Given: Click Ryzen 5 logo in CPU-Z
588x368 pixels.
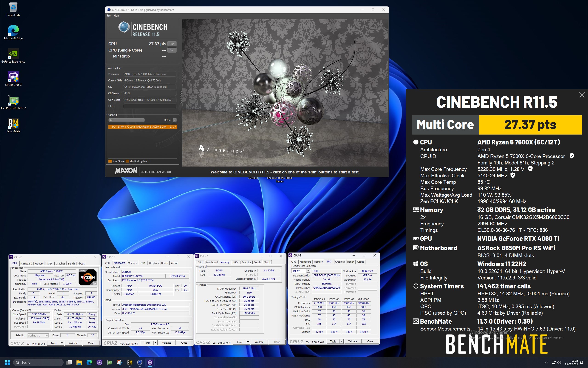Looking at the screenshot, I should pos(88,277).
